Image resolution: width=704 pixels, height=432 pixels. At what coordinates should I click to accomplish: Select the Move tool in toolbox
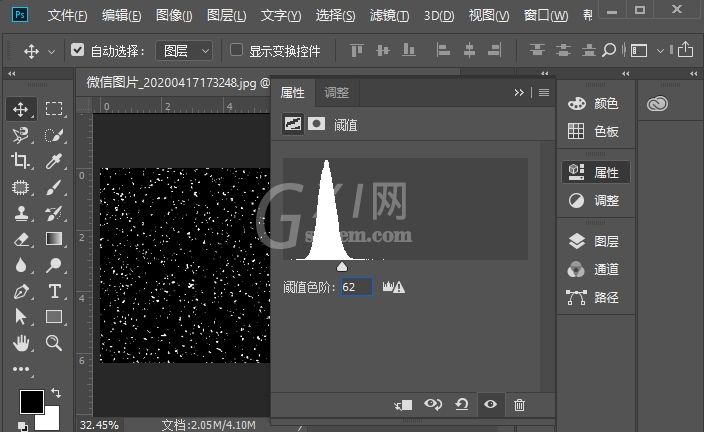click(x=21, y=109)
